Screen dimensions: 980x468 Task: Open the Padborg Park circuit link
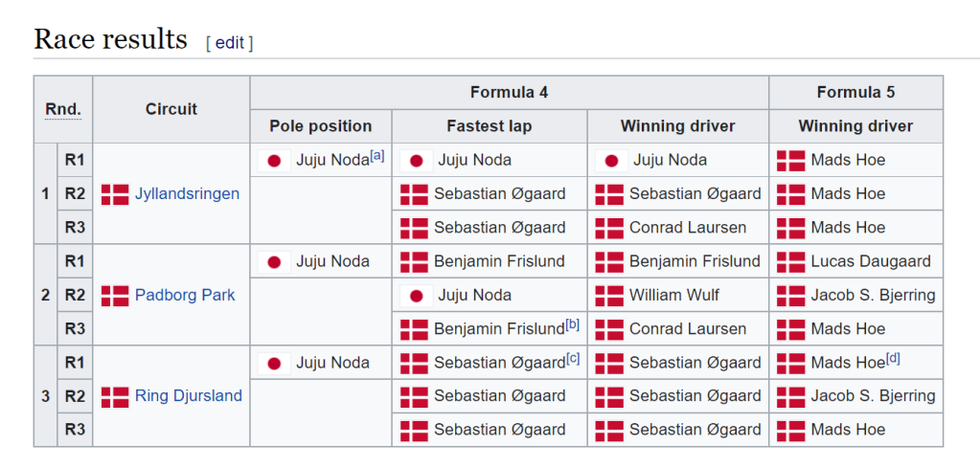[185, 296]
